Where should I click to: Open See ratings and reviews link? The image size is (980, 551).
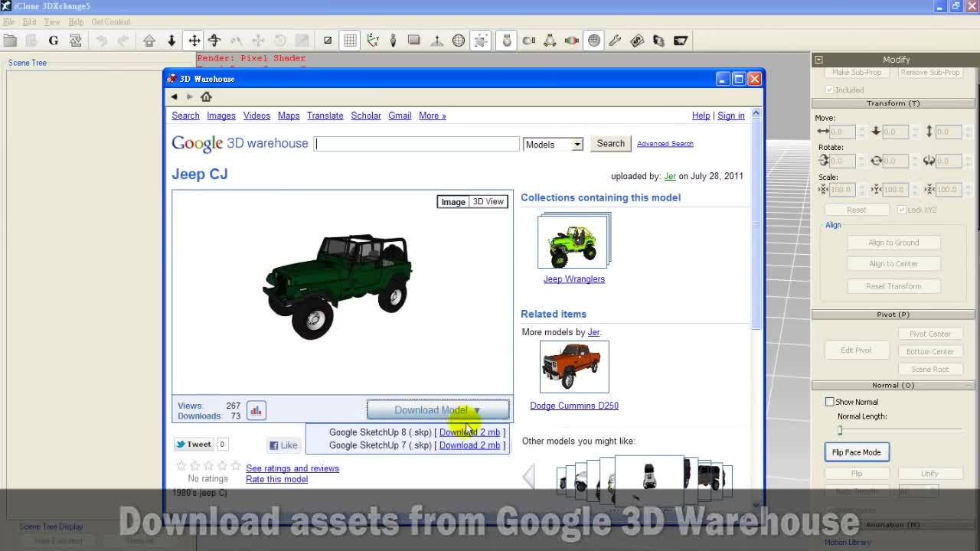tap(292, 468)
